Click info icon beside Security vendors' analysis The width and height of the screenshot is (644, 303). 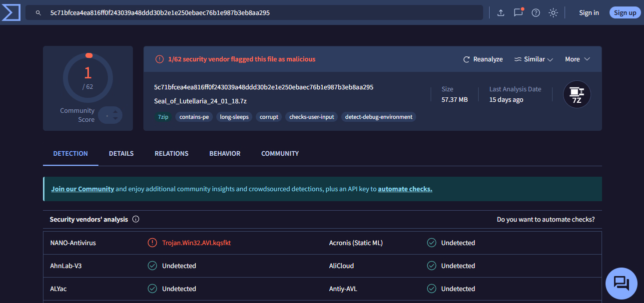tap(136, 220)
